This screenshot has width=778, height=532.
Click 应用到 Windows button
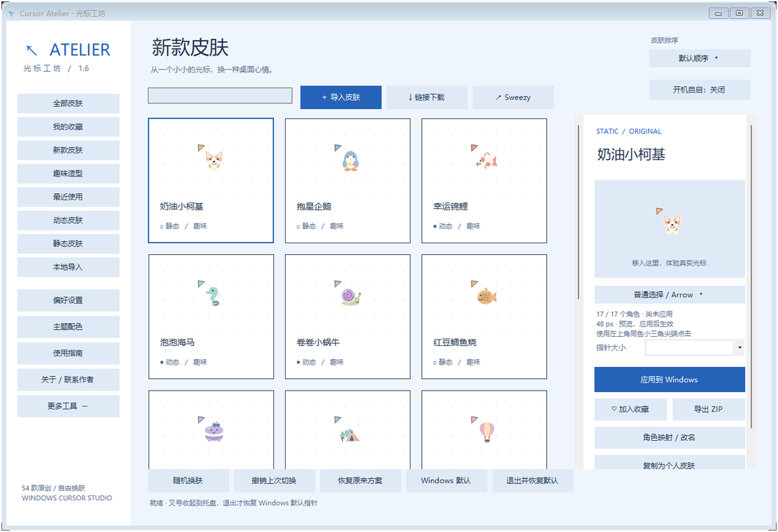(670, 380)
